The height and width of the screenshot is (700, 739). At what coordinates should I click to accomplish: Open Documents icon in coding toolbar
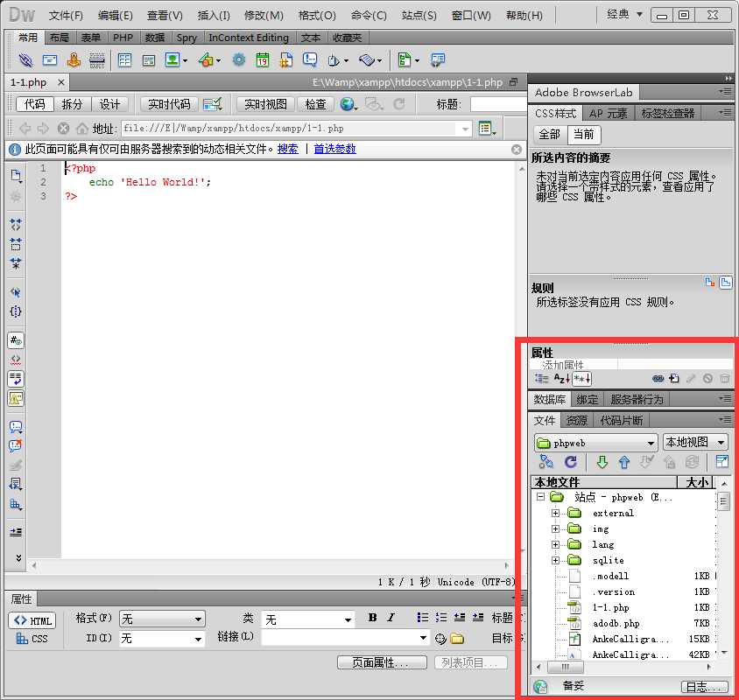tap(16, 176)
